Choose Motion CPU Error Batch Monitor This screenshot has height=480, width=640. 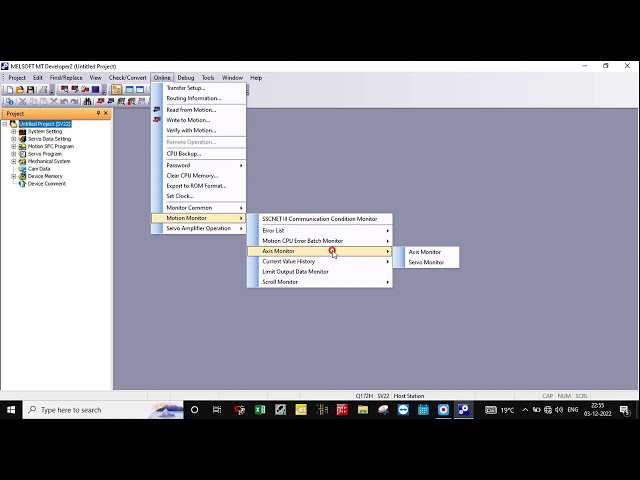point(320,241)
